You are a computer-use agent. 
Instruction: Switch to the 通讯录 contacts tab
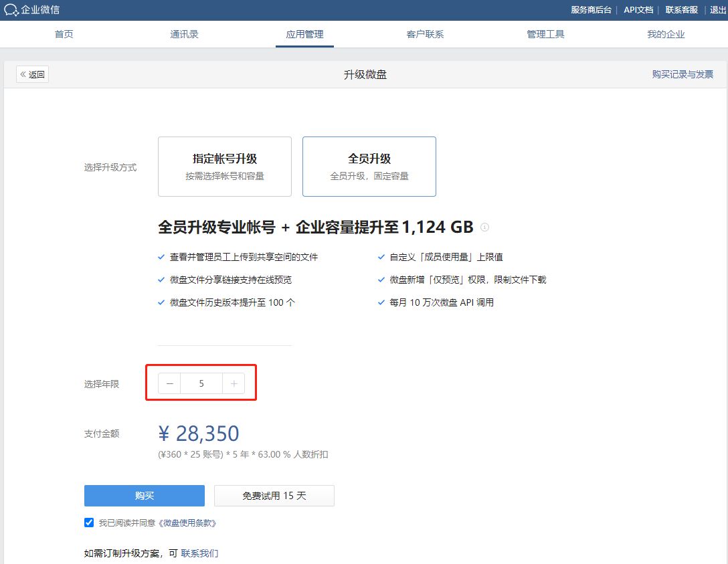point(184,34)
